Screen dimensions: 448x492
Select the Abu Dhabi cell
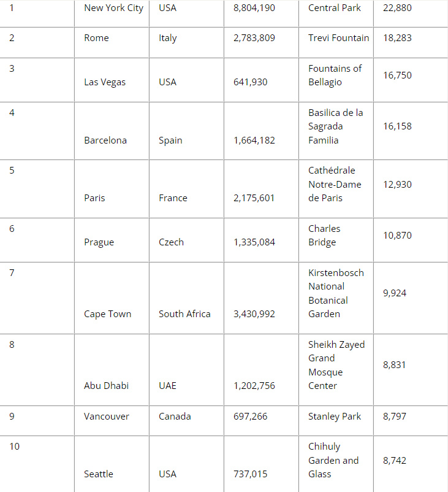(x=107, y=386)
